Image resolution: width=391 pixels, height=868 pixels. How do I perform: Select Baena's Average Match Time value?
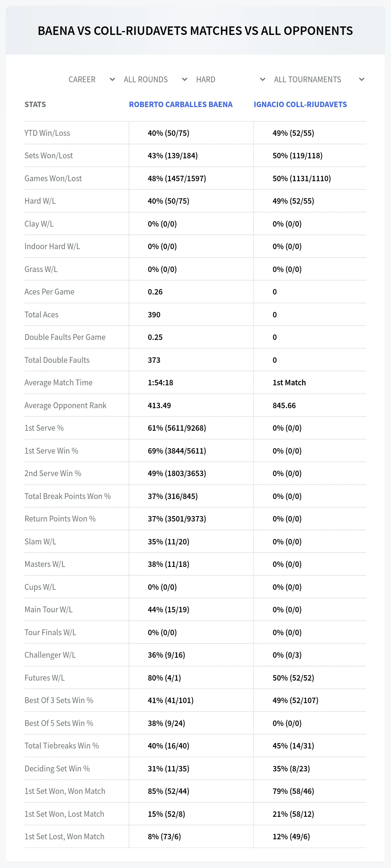coord(160,383)
